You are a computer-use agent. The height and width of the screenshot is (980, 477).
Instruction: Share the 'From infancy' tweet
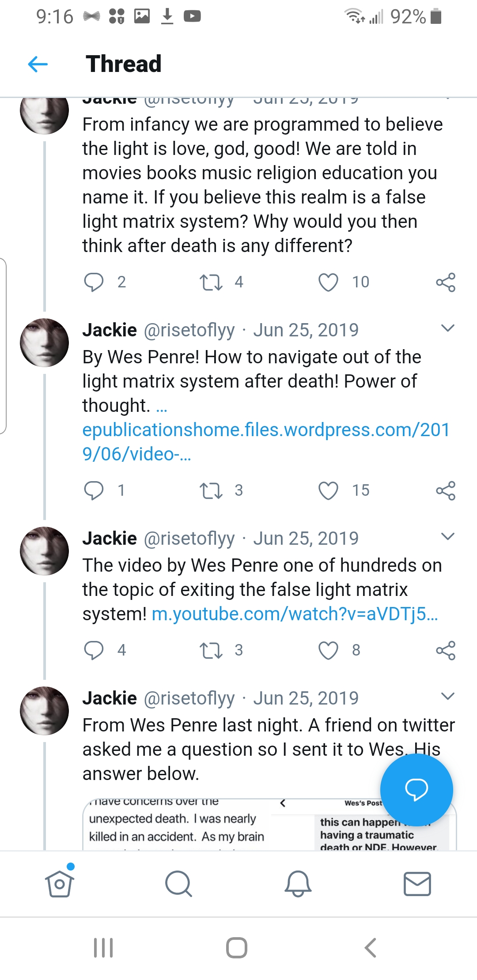(x=445, y=282)
